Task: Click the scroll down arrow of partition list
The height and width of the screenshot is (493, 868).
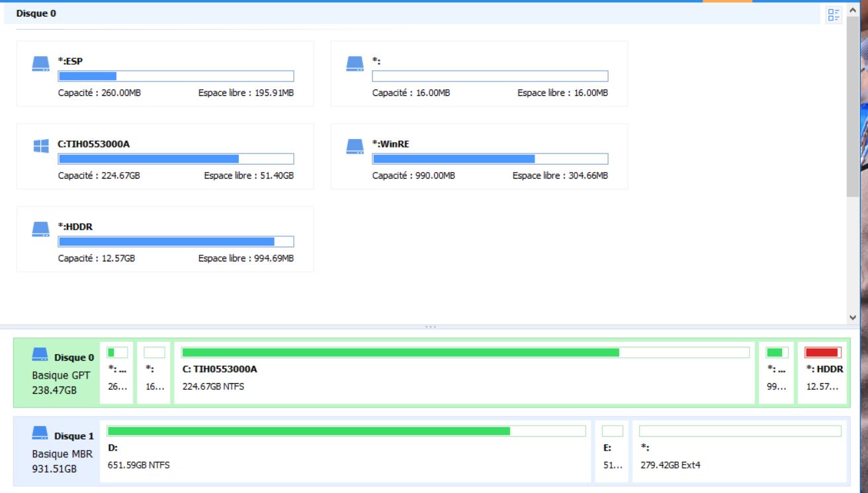Action: [x=852, y=318]
